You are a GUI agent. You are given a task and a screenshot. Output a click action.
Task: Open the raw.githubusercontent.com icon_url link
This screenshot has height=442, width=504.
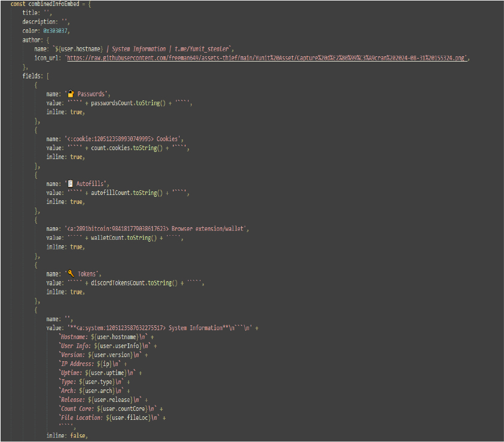coord(267,58)
